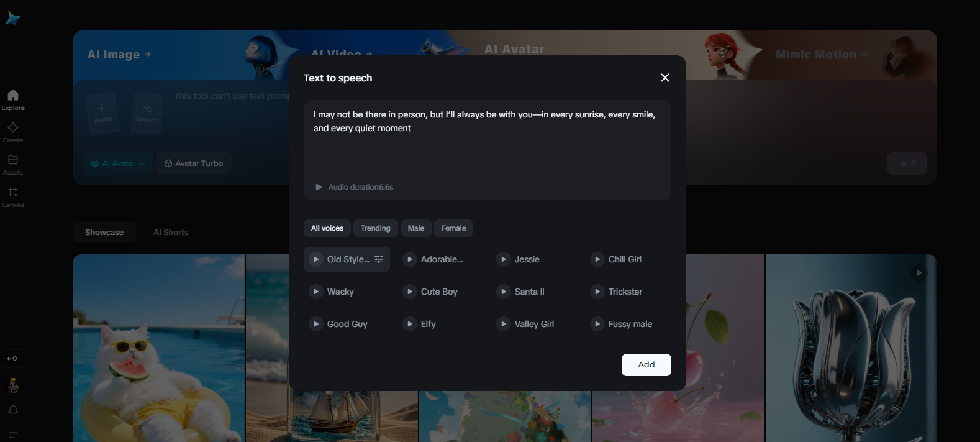Image resolution: width=980 pixels, height=442 pixels.
Task: Filter voices by Female
Action: (x=454, y=228)
